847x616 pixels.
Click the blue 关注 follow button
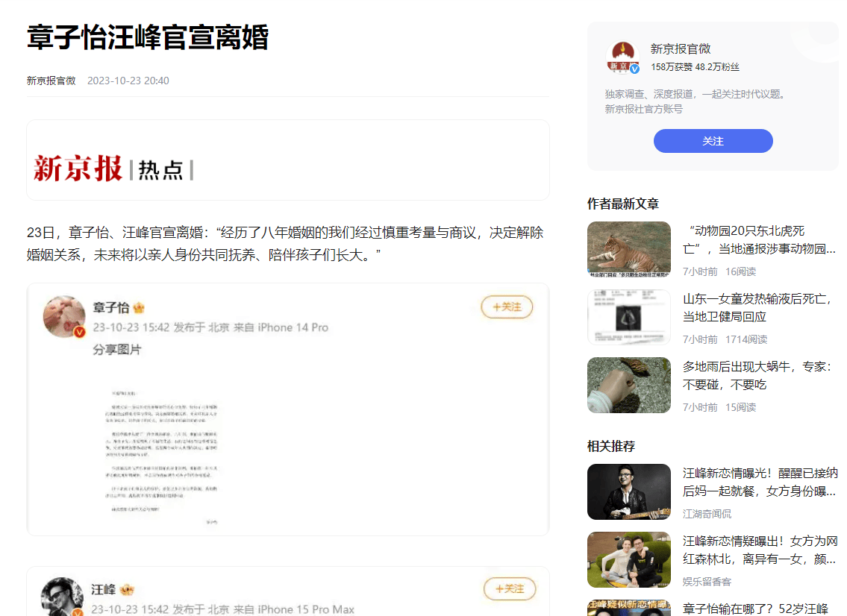(713, 141)
